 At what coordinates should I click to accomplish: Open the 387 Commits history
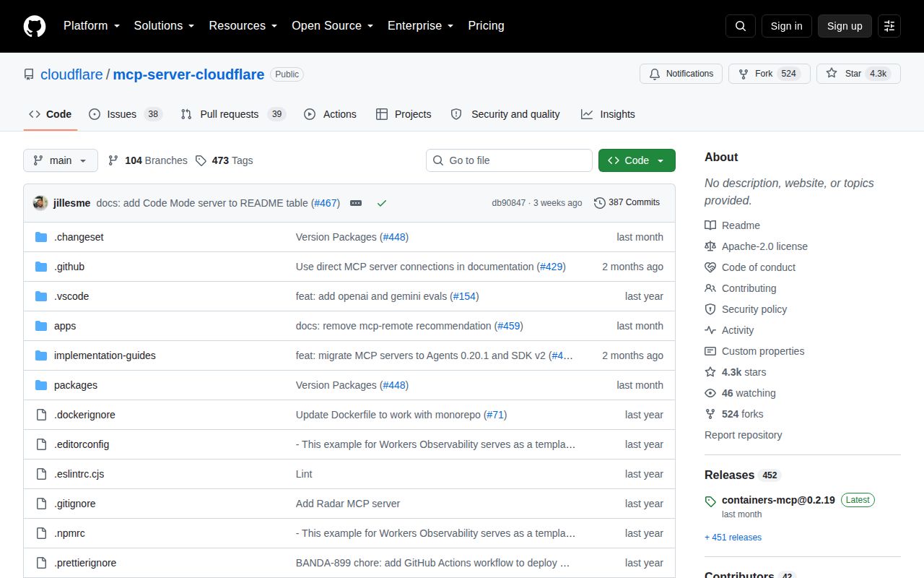pyautogui.click(x=627, y=202)
